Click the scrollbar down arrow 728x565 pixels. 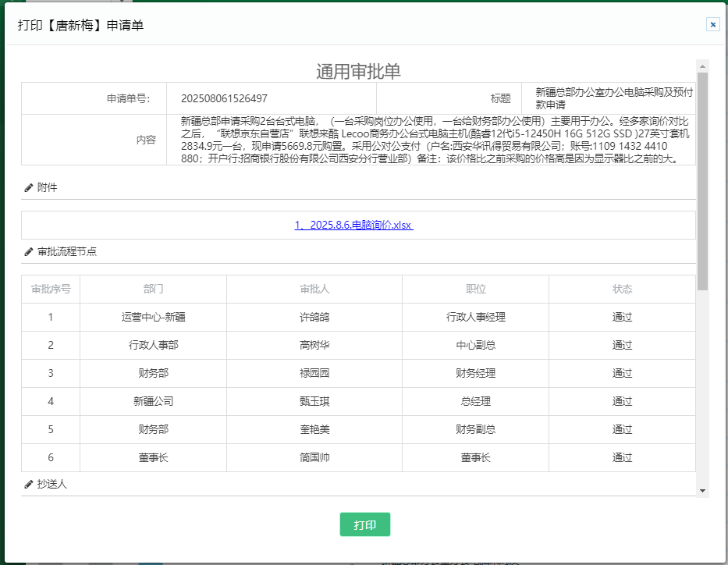[702, 490]
